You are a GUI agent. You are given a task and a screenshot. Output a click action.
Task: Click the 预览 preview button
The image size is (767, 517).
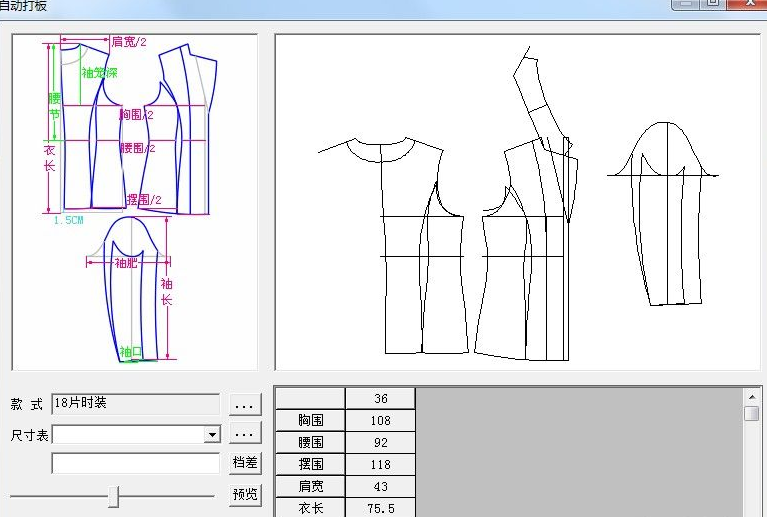[x=245, y=494]
